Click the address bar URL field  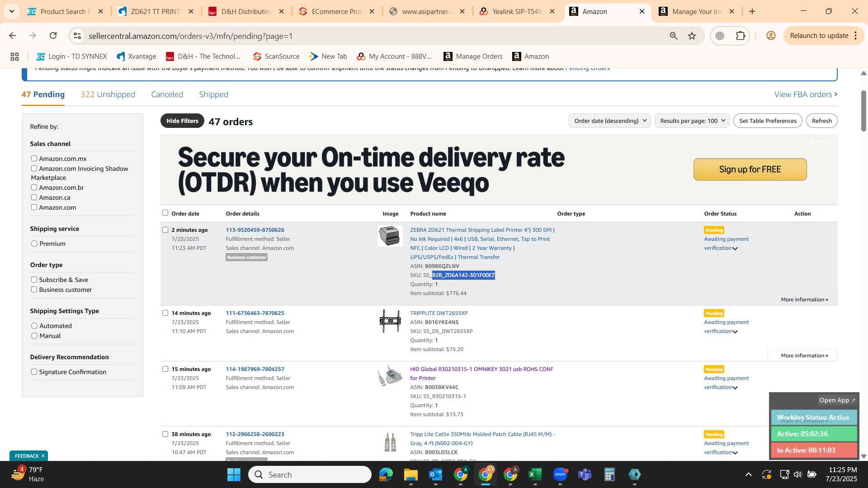pyautogui.click(x=371, y=36)
